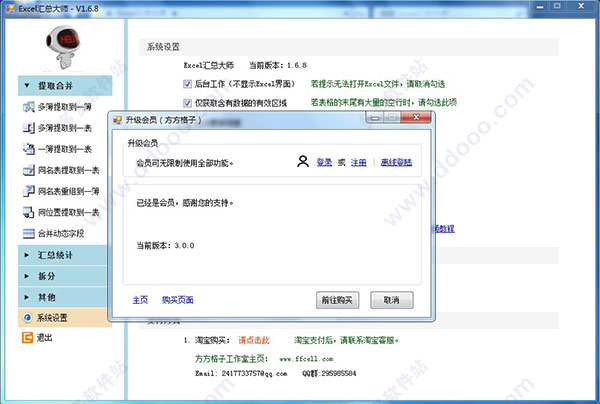This screenshot has width=600, height=404.
Task: Click the orange 退出 exit icon
Action: [x=27, y=338]
